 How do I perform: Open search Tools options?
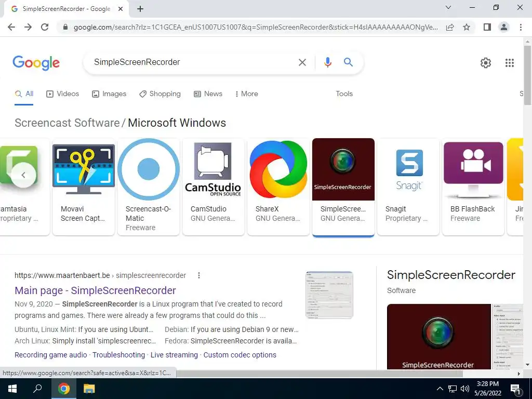pos(344,94)
